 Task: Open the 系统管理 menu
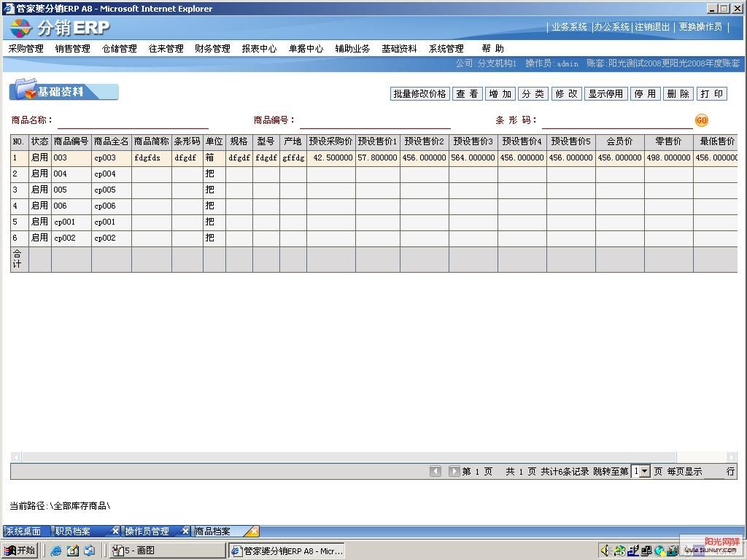[446, 48]
